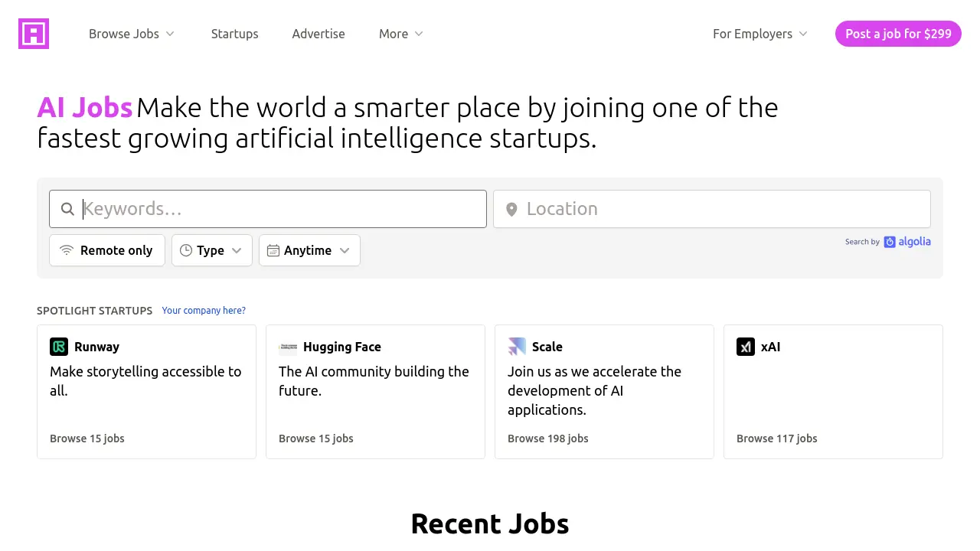Open the Anytime date filter dropdown
This screenshot has width=980, height=551.
tap(309, 250)
